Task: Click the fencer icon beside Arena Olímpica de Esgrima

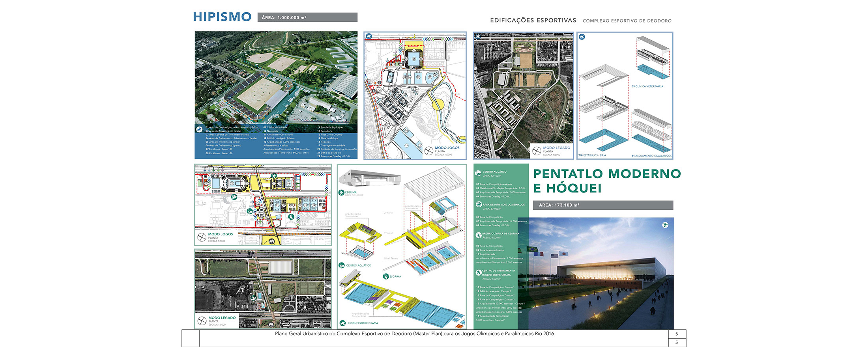Action: pyautogui.click(x=478, y=235)
